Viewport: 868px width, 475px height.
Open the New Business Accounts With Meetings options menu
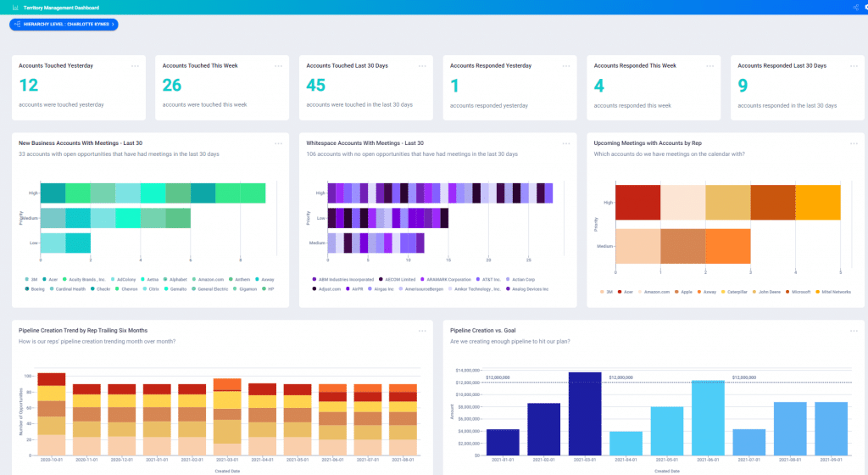[278, 143]
